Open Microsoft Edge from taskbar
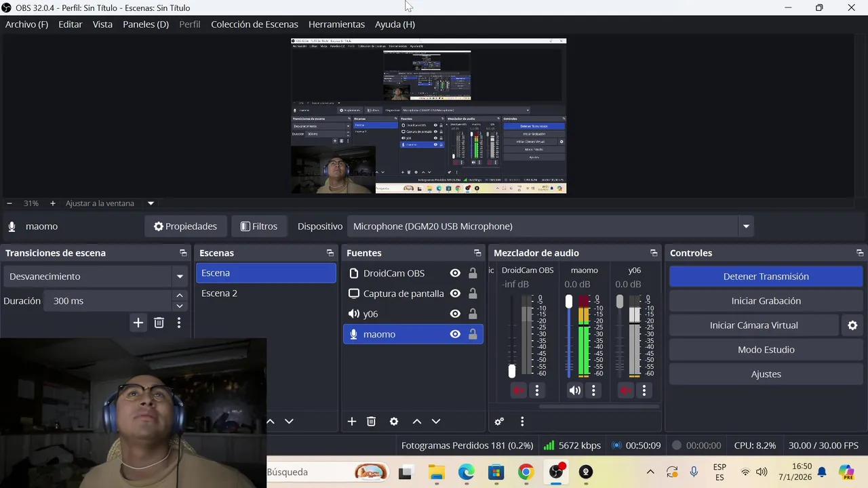The height and width of the screenshot is (488, 868). tap(466, 472)
